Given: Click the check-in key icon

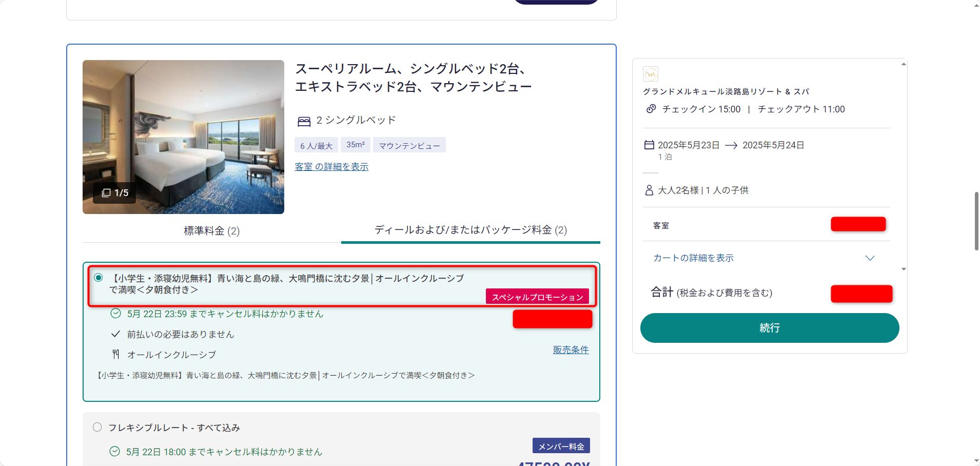Looking at the screenshot, I should click(x=651, y=109).
